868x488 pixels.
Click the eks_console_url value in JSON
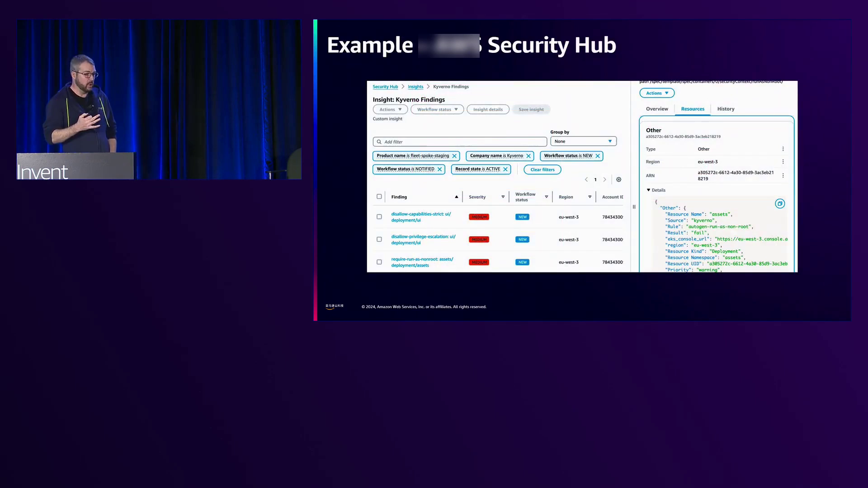(751, 239)
